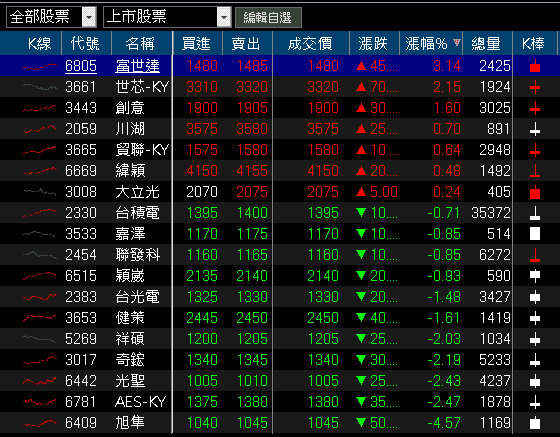Open the 富世達 stock name link
This screenshot has height=437, width=560.
coord(137,66)
